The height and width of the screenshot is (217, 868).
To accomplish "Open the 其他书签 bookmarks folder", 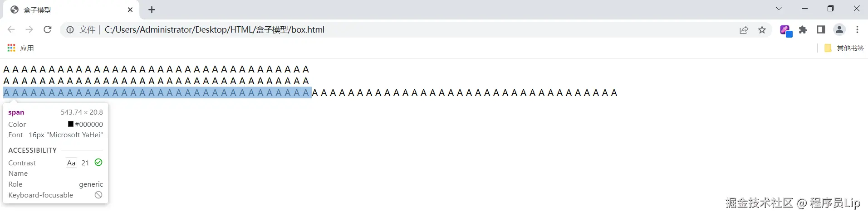I will pyautogui.click(x=844, y=48).
